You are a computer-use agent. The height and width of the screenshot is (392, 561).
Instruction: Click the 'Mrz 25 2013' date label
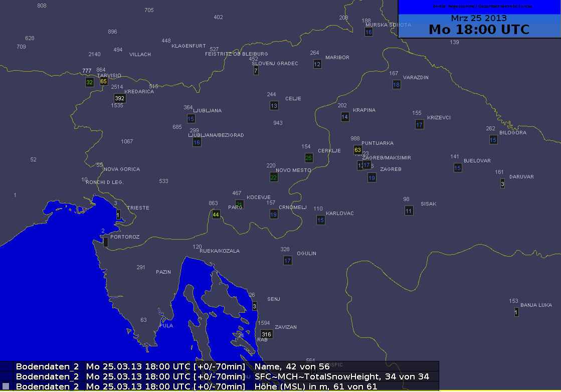[479, 18]
